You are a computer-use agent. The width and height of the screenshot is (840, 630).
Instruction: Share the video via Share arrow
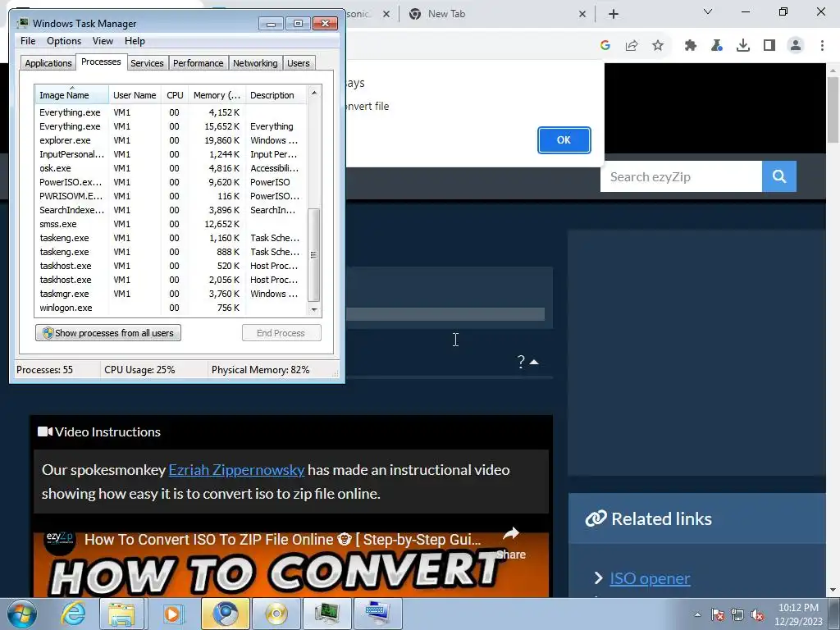pos(510,542)
